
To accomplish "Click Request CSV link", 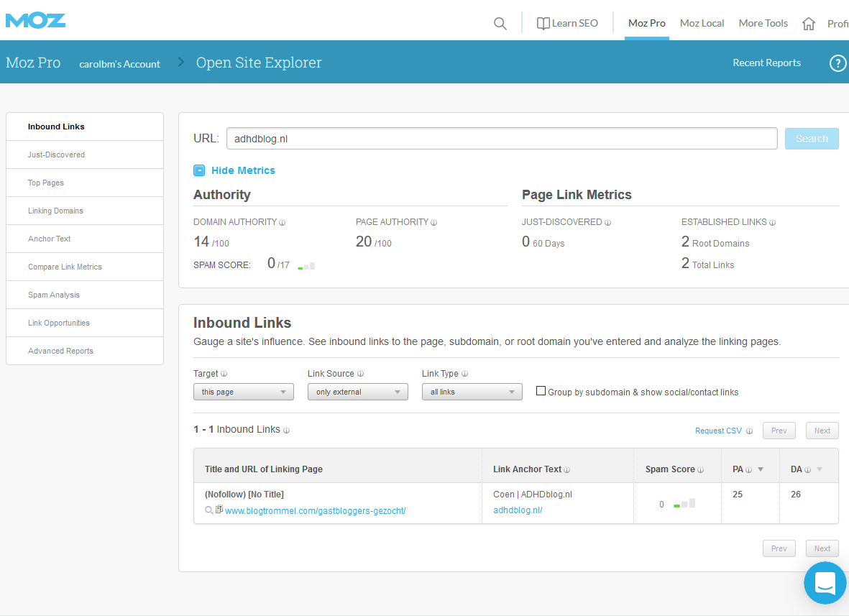I will point(718,431).
